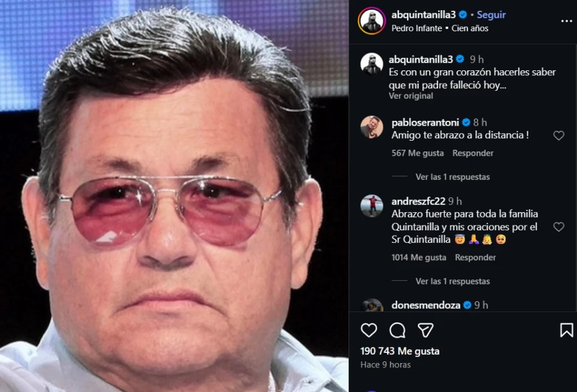The height and width of the screenshot is (392, 577).
Task: Expand replies under pabloserantoni's comment
Action: pos(452,177)
